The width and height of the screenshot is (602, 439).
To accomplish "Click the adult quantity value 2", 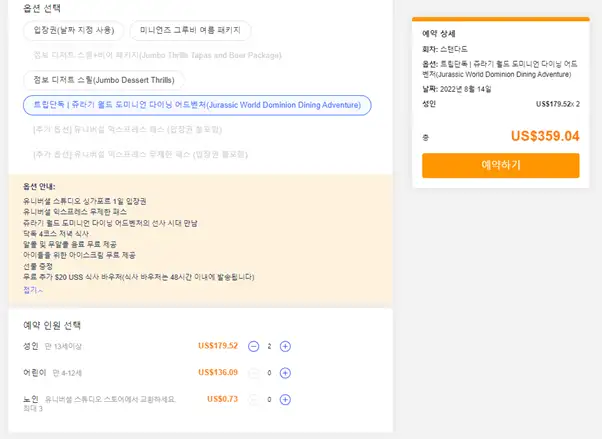I will [x=269, y=346].
